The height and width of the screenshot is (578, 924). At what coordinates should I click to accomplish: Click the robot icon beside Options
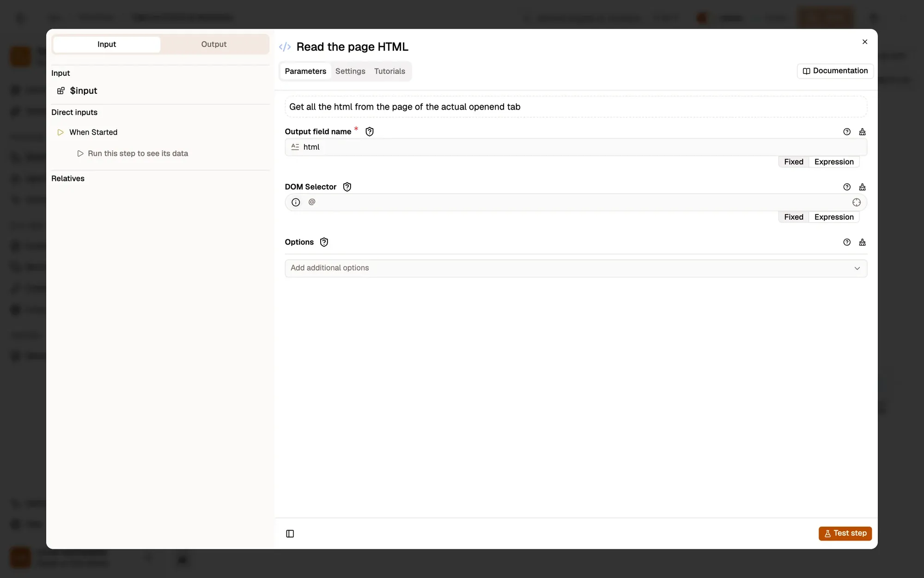[862, 242]
